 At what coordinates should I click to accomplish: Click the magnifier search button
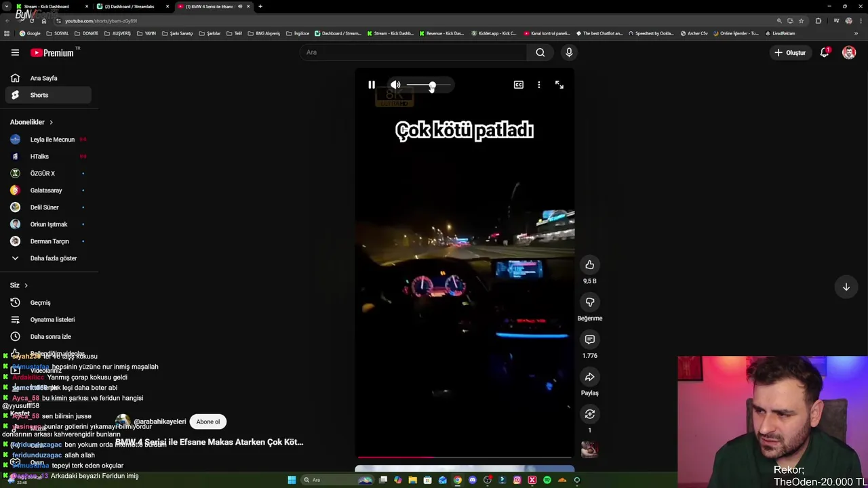540,52
